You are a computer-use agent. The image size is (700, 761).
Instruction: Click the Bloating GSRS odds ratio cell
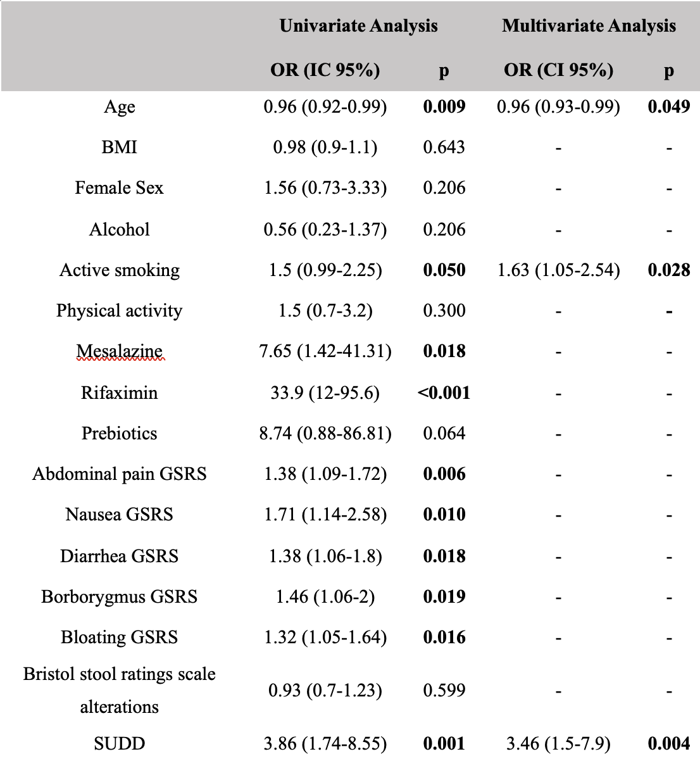point(325,638)
